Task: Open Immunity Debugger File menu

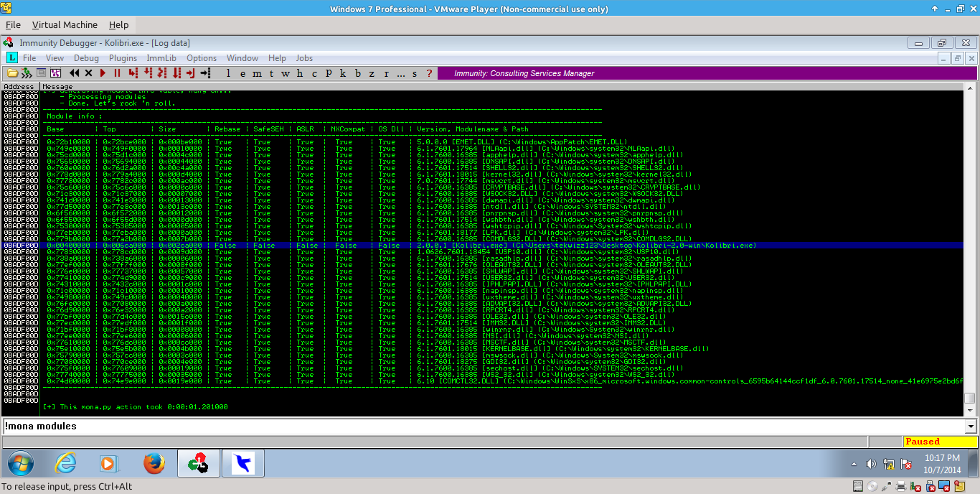Action: pos(29,58)
